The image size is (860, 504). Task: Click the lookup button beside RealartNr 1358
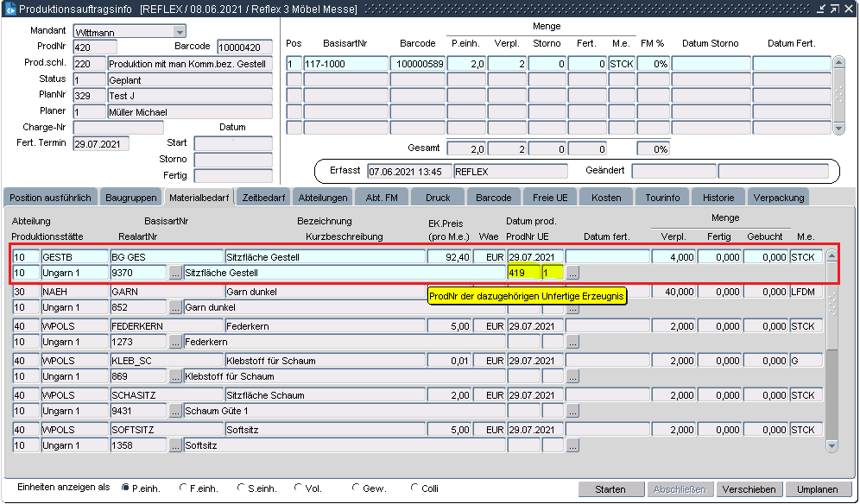(175, 445)
